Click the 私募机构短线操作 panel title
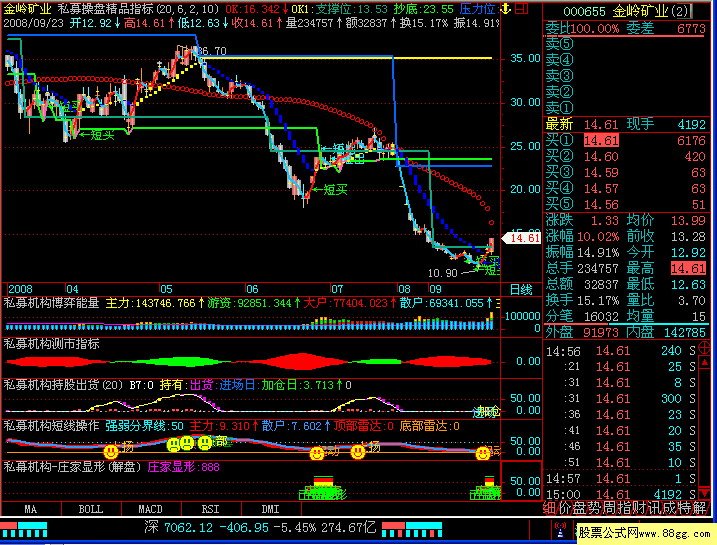The width and height of the screenshot is (717, 545). coord(51,426)
